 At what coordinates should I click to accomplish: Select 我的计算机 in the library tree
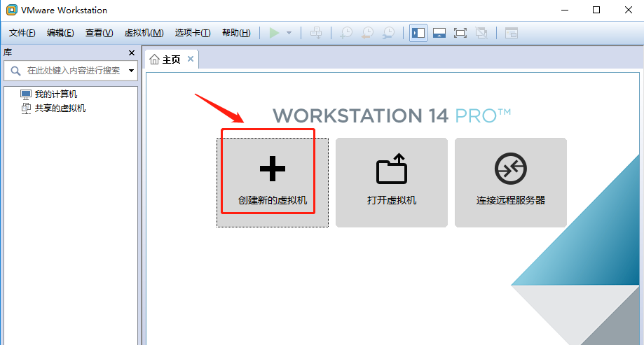[56, 94]
